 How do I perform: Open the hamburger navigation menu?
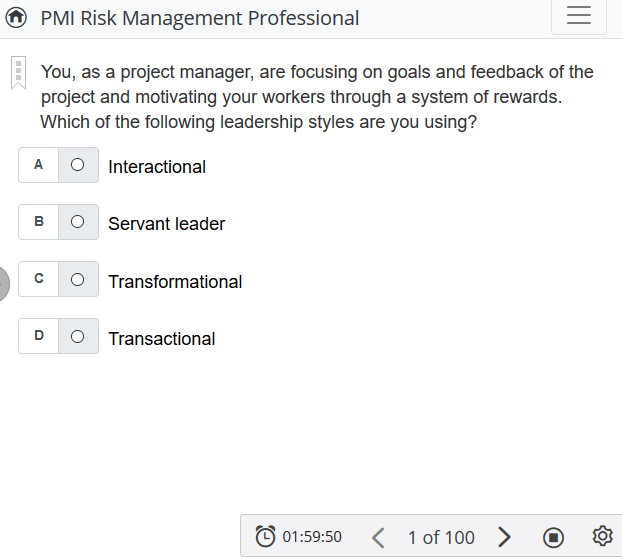point(578,17)
